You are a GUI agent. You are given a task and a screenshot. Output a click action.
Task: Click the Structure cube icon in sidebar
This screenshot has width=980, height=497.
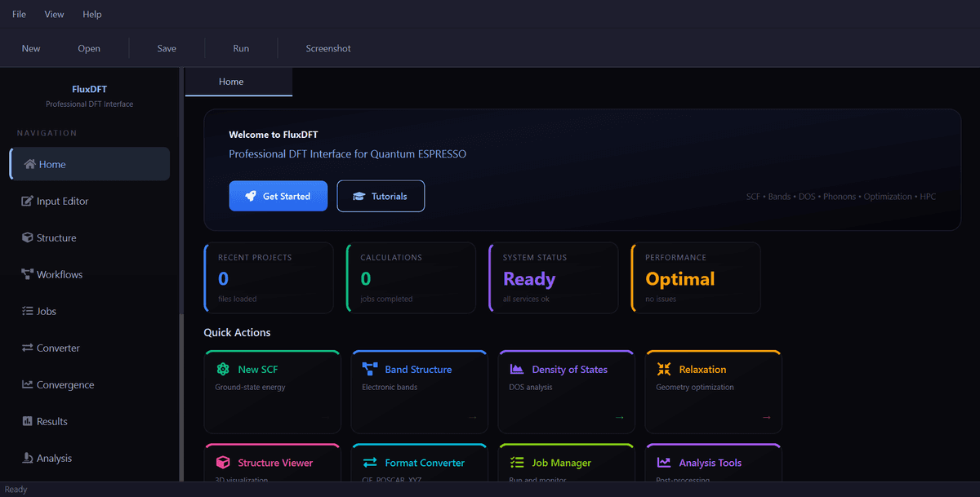[x=27, y=238]
